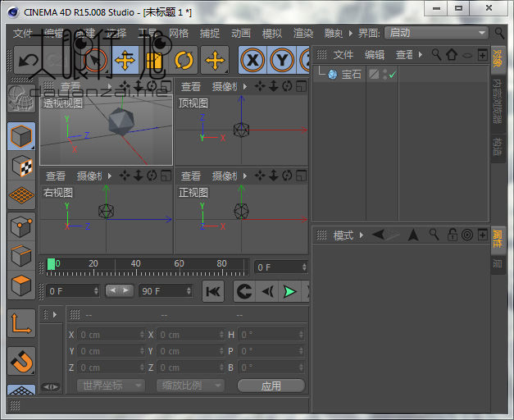Image resolution: width=514 pixels, height=420 pixels.
Task: Open 编辑 menu in object manager
Action: (x=375, y=54)
